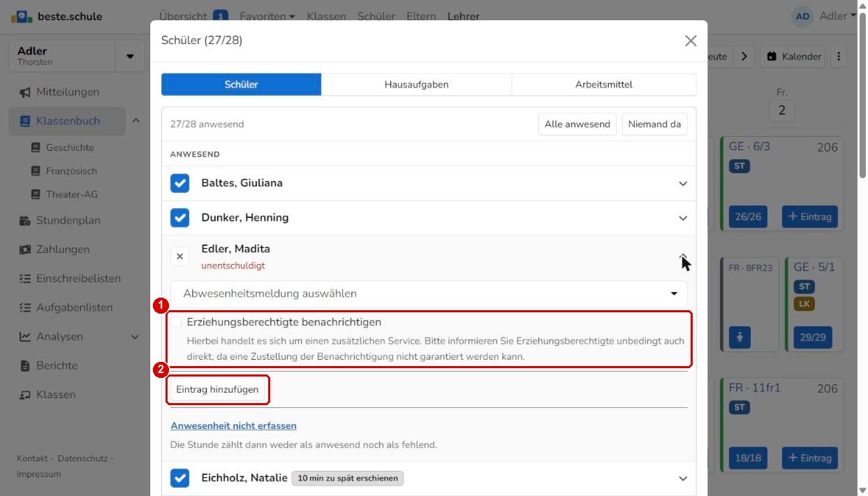Click the Analysen chart icon
868x496 pixels.
point(25,337)
